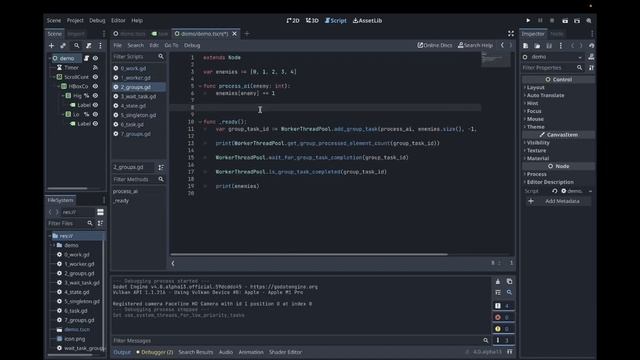Toggle visibility of ScrollCont node
This screenshot has height=360, width=640.
pyautogui.click(x=95, y=77)
